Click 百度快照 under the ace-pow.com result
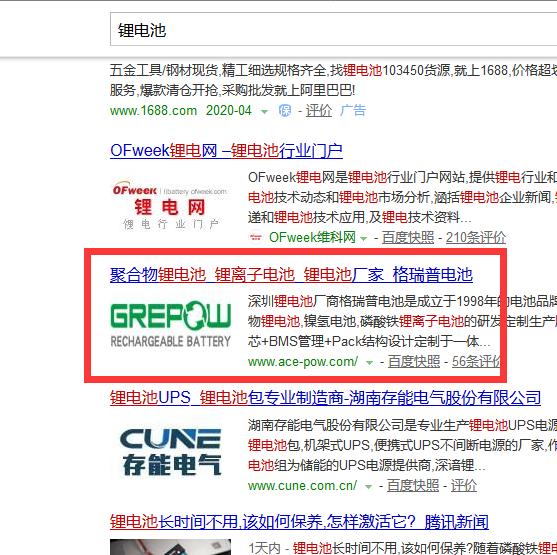557x555 pixels. [414, 362]
